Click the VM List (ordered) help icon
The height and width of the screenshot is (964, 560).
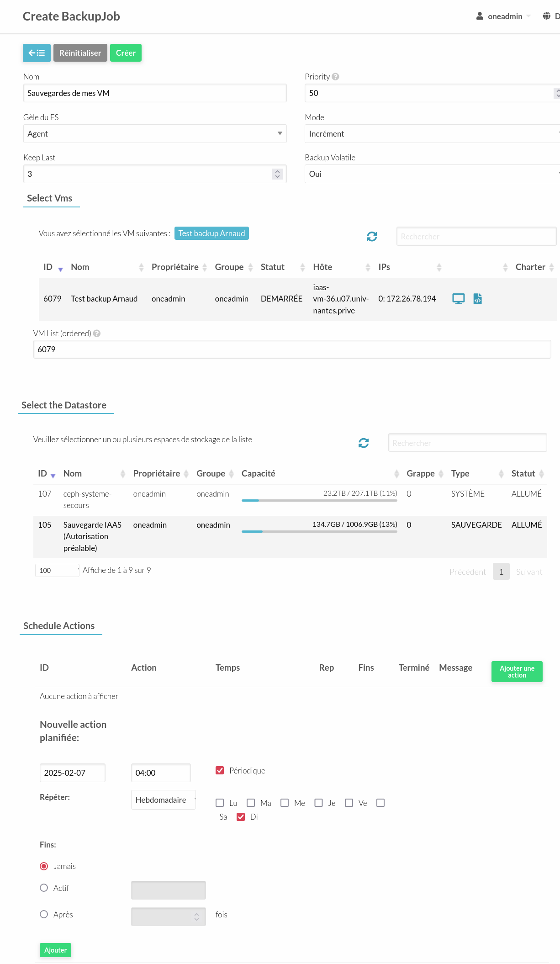97,334
